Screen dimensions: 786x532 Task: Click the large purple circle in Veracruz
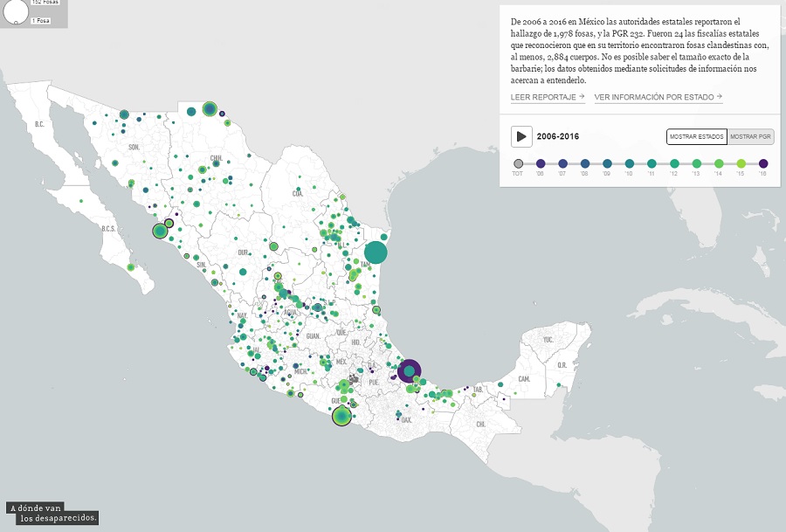click(410, 371)
